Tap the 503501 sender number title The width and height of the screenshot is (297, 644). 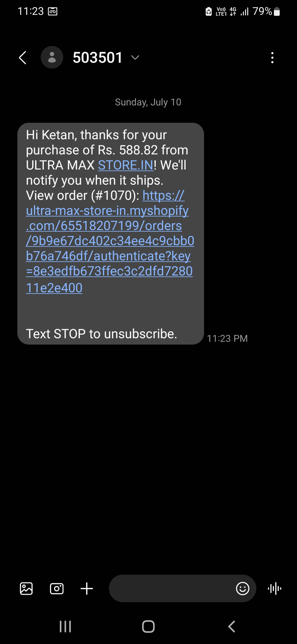coord(98,58)
